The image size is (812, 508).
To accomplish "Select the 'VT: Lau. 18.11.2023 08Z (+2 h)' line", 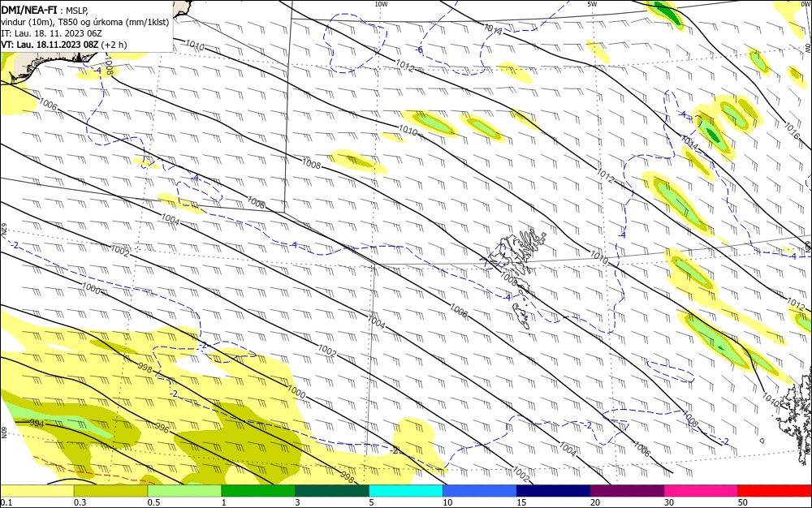I will 64,45.
